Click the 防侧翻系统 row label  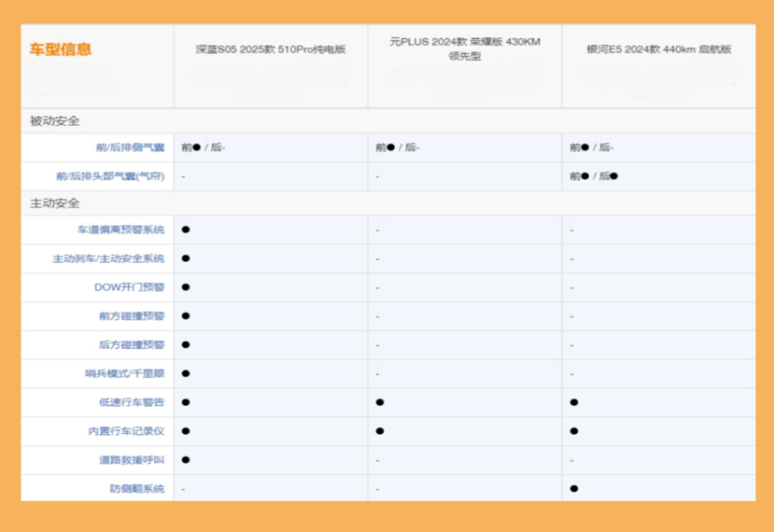137,488
